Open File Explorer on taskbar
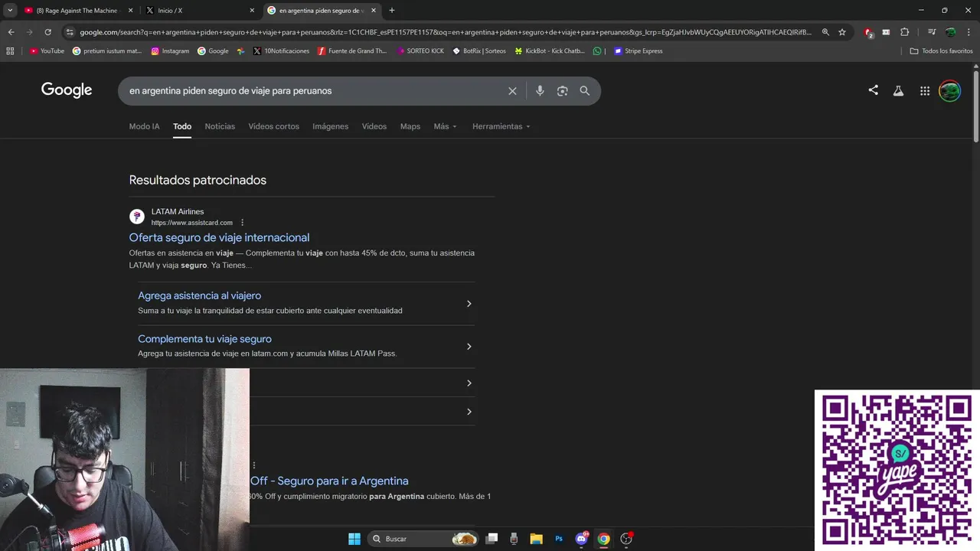 coord(536,539)
